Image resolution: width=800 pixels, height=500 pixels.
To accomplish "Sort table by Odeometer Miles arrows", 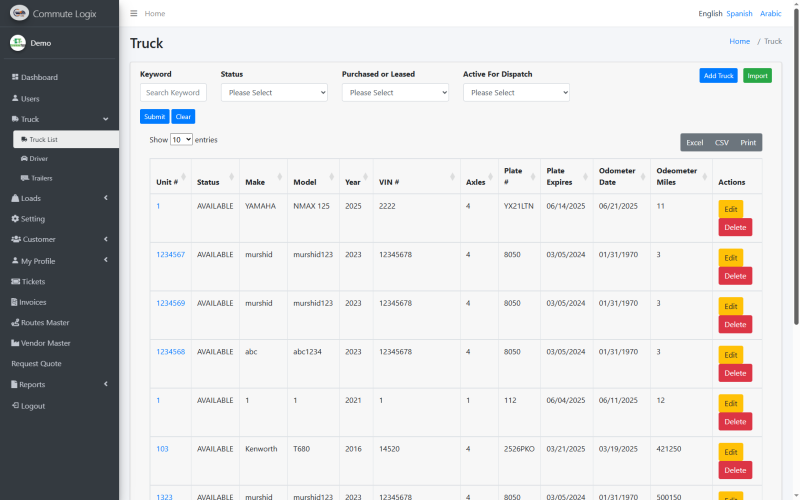I will click(x=704, y=177).
